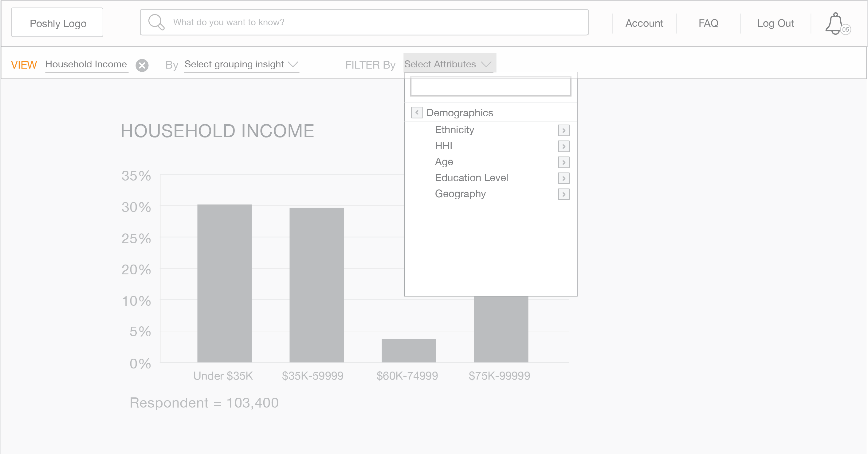
Task: Click the '$60K-74999' axis label
Action: (x=407, y=376)
